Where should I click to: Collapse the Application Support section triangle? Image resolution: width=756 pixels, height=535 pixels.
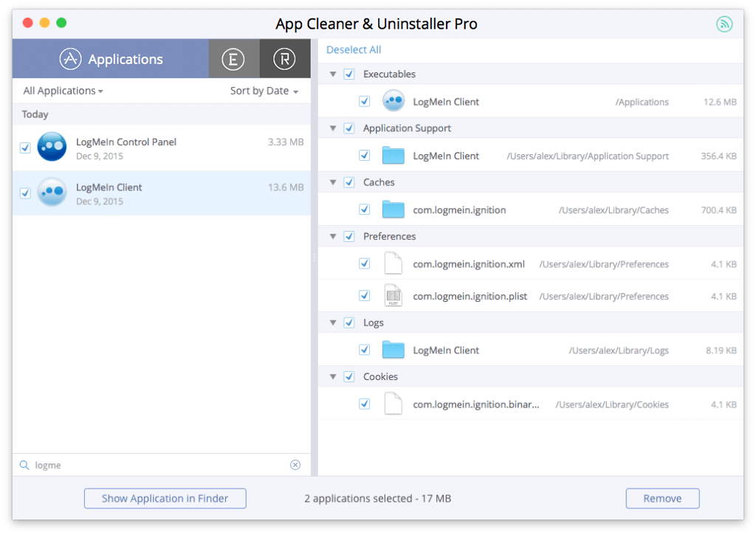coord(333,128)
